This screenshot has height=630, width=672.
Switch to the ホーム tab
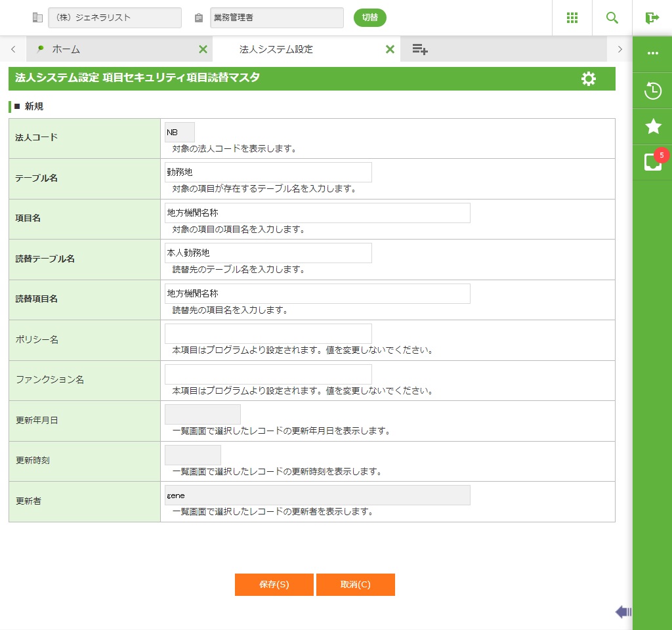[66, 49]
